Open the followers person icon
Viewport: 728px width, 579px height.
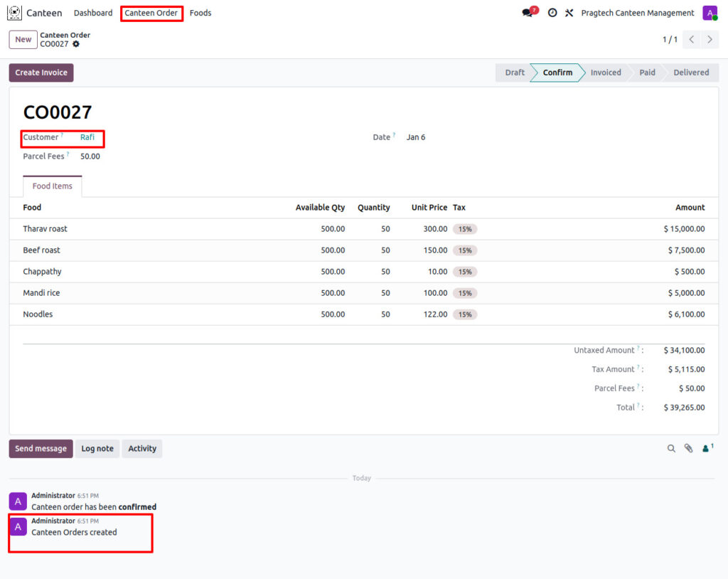click(707, 448)
